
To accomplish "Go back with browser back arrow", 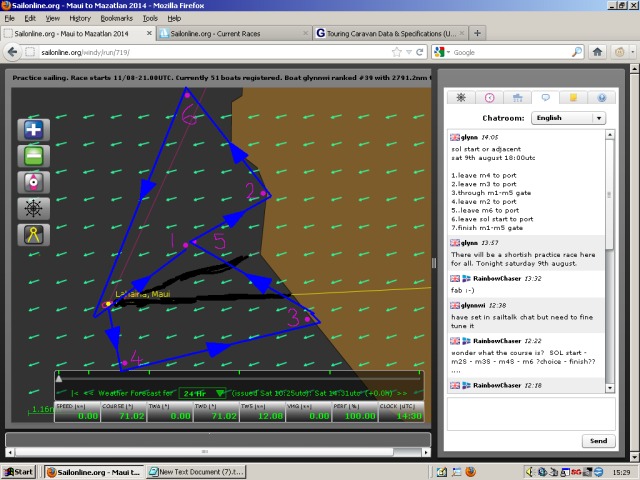I will click(13, 52).
